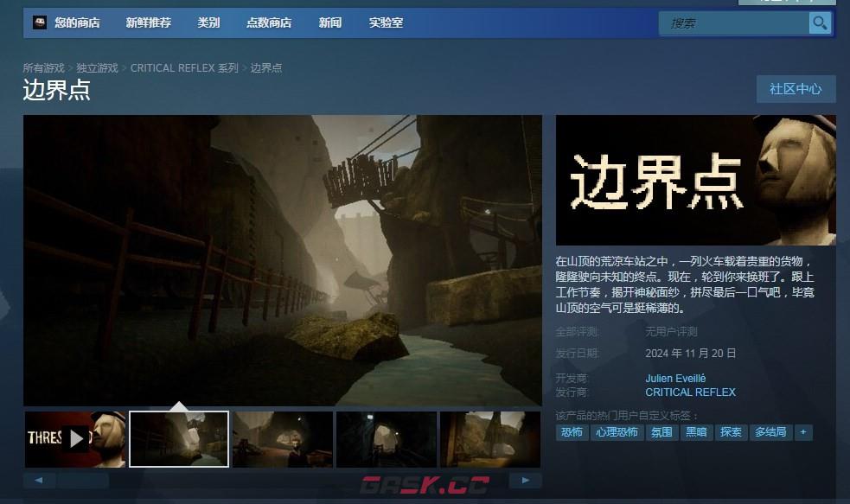Click the search magnifier icon
This screenshot has height=504, width=850.
click(818, 22)
